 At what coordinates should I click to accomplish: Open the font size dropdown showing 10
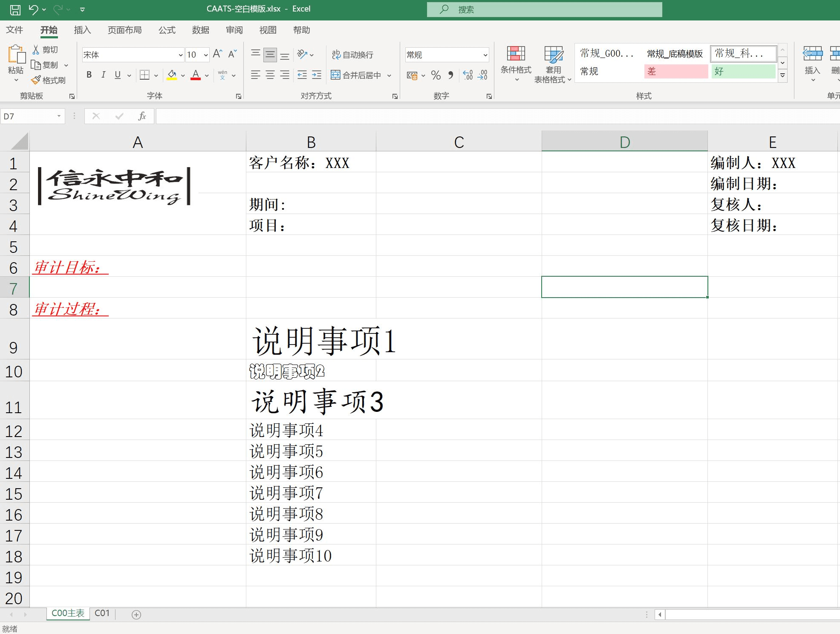coord(206,55)
